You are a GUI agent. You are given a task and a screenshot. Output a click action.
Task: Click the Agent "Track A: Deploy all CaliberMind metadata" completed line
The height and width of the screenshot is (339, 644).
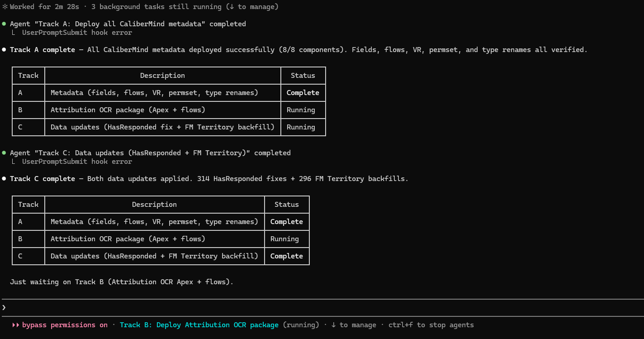click(x=128, y=24)
